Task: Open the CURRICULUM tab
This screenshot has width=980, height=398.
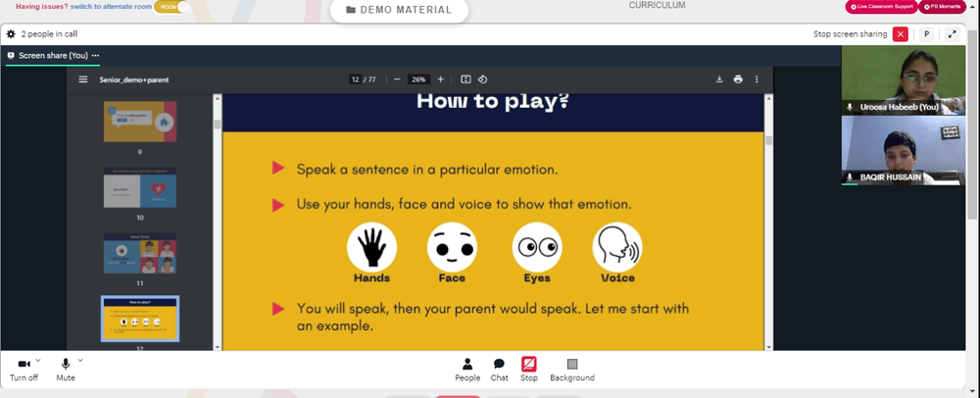Action: tap(657, 5)
